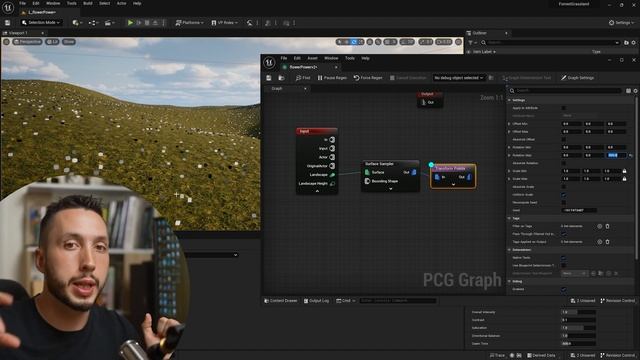Click the Surface input pin on Surface Sampler
Viewport: 640px width, 360px height.
pyautogui.click(x=367, y=172)
